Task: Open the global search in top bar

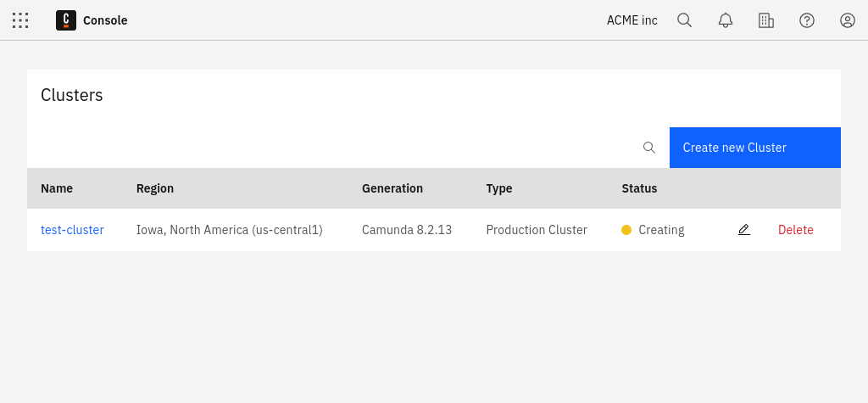Action: point(685,20)
